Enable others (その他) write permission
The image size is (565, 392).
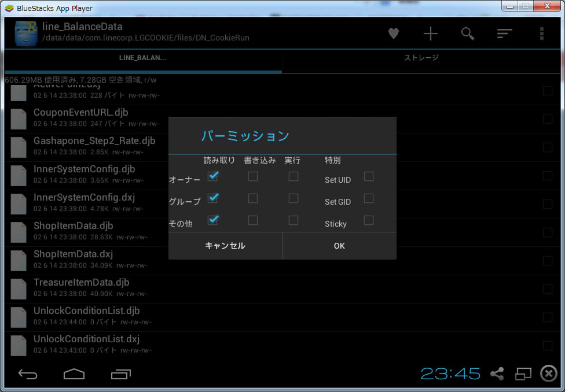coord(253,220)
